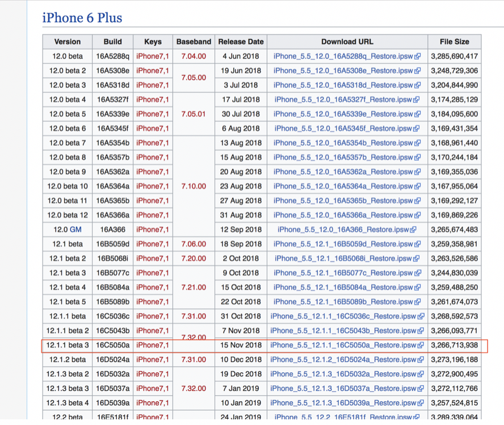Open baseband 7.06.00 link
This screenshot has height=425, width=504.
[194, 244]
